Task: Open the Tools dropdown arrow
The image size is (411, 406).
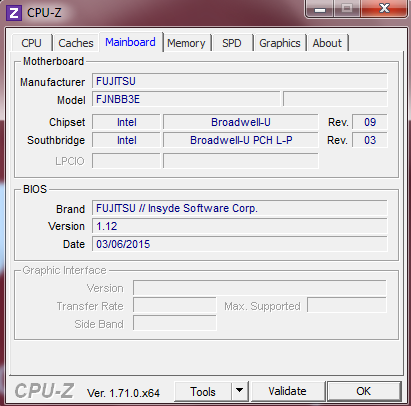Action: coord(240,391)
